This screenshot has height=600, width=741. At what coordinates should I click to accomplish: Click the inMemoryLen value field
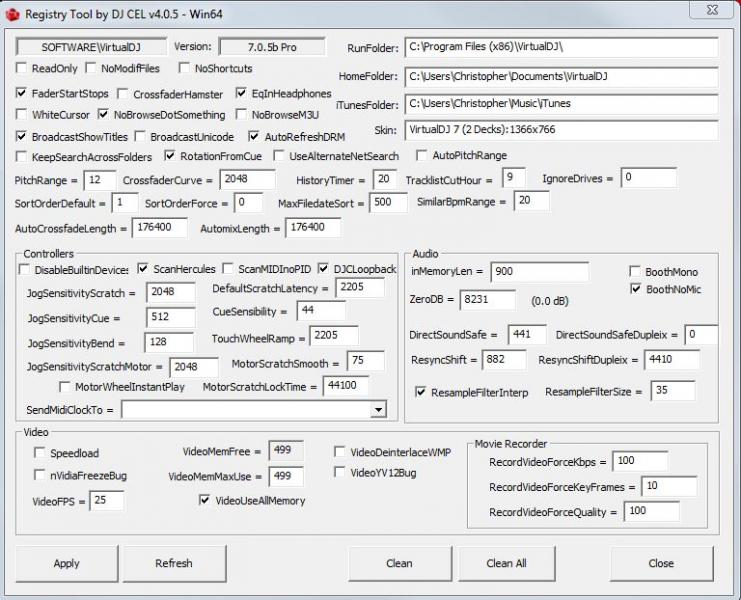point(539,272)
